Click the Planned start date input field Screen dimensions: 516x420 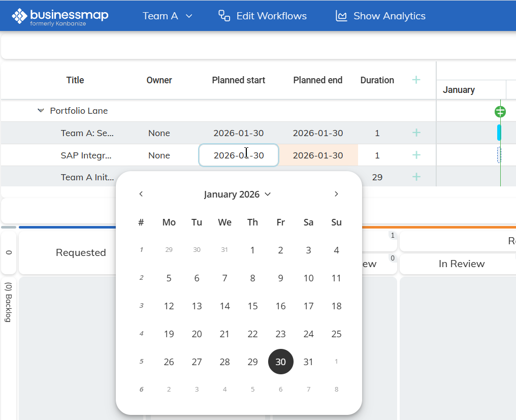click(238, 155)
